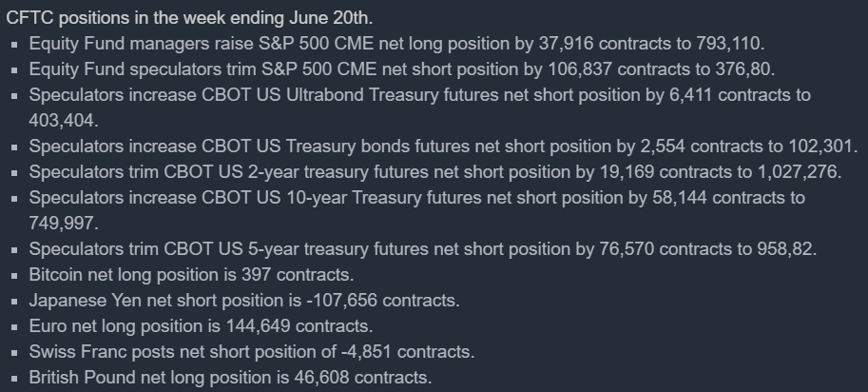Viewport: 868px width, 392px height.
Task: Click the Euro net long position line
Action: (201, 326)
